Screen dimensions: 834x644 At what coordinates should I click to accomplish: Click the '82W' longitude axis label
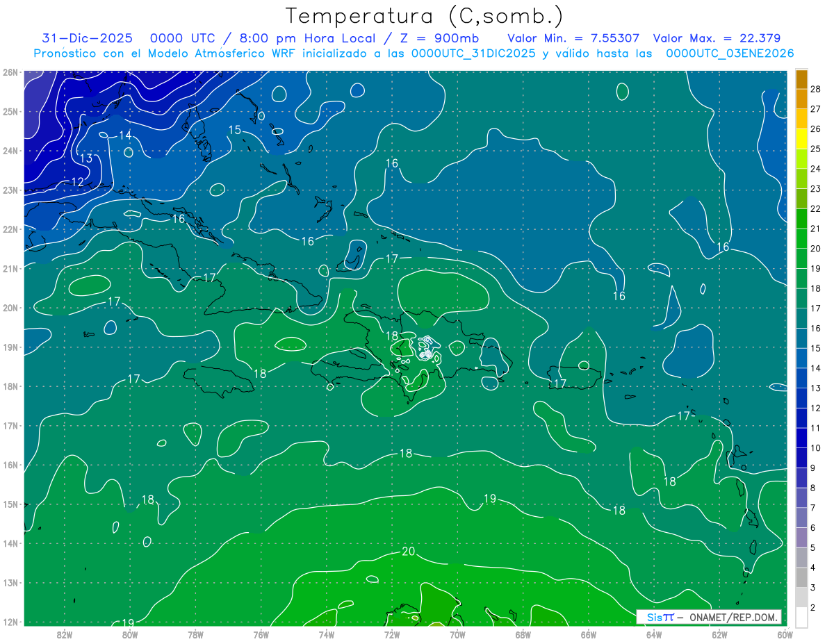click(x=65, y=634)
